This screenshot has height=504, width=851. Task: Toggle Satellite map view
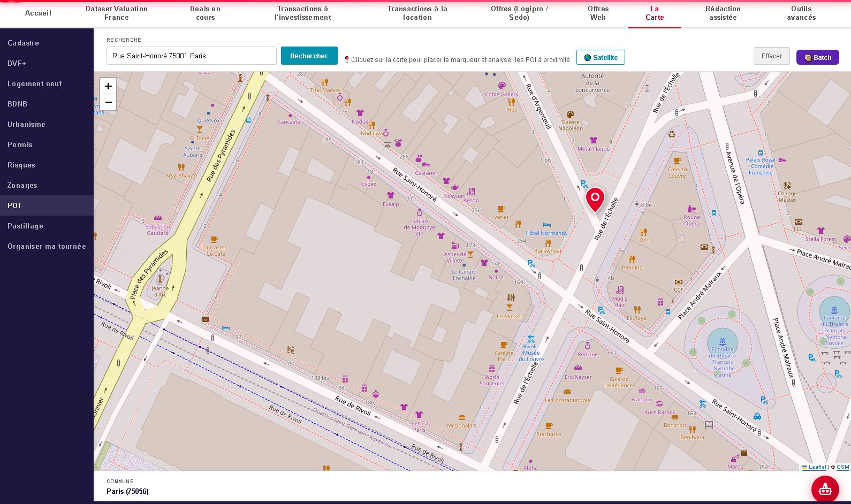[601, 57]
